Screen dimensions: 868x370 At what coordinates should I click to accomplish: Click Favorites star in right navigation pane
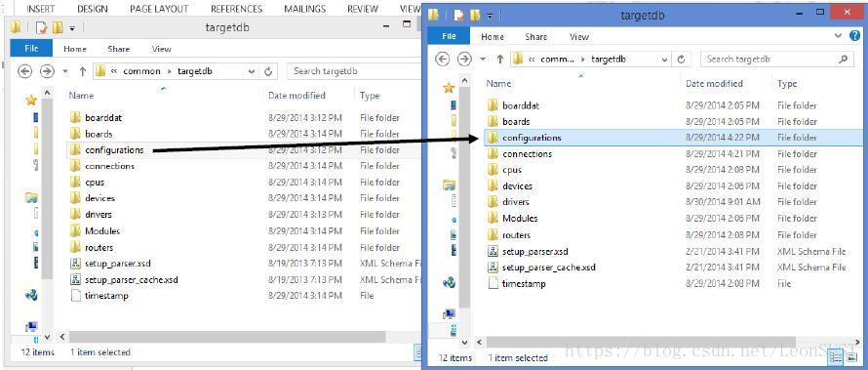pos(449,88)
